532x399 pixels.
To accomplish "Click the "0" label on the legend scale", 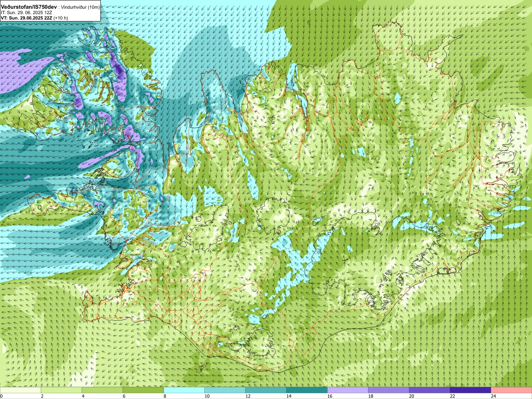I will [x=1, y=396].
